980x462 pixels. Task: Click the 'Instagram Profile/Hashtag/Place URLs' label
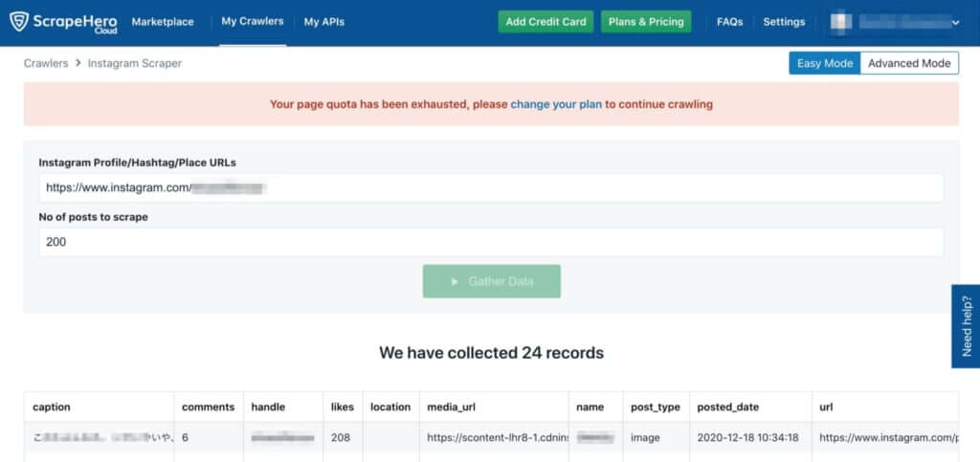138,163
